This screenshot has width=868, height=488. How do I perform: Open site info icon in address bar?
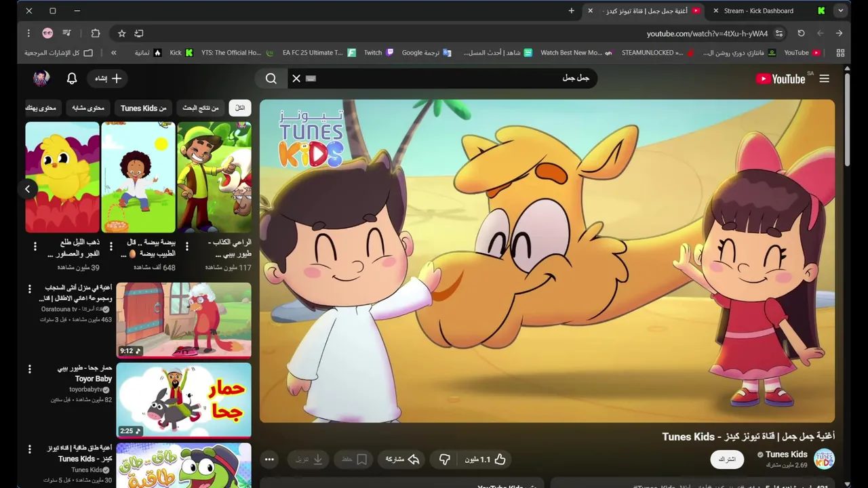point(779,33)
